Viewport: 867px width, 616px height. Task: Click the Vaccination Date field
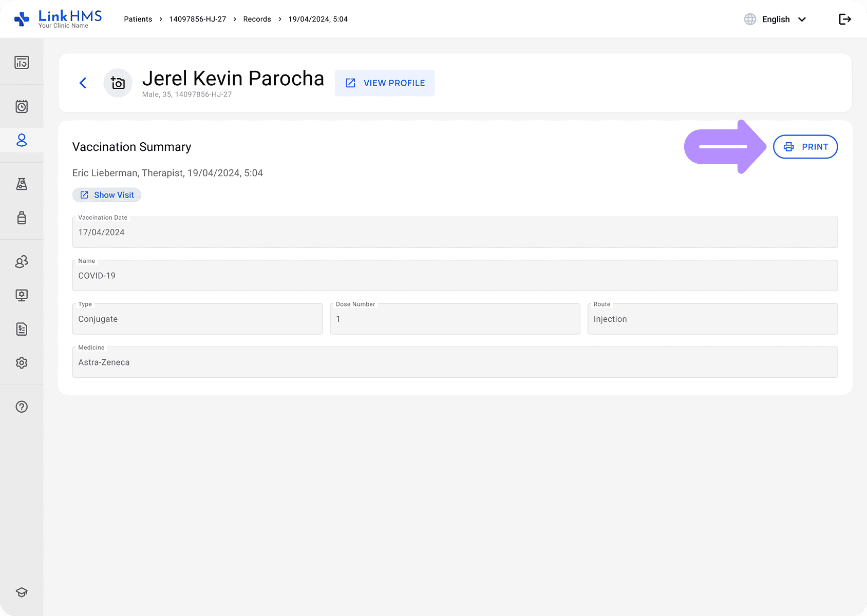(455, 233)
